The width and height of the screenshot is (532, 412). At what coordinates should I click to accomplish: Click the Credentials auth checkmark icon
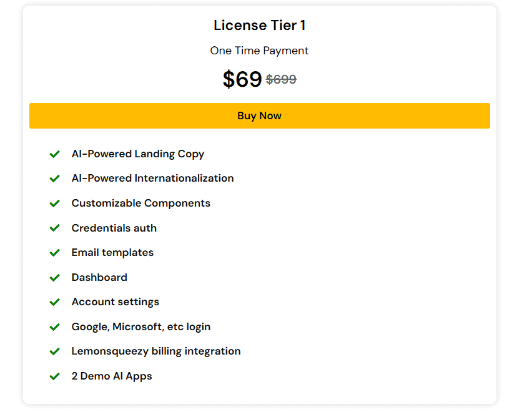click(55, 228)
